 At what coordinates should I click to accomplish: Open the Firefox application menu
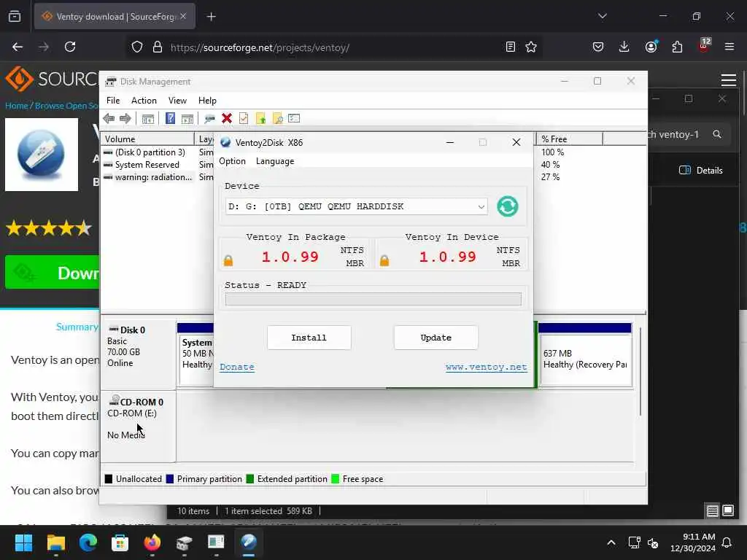729,47
